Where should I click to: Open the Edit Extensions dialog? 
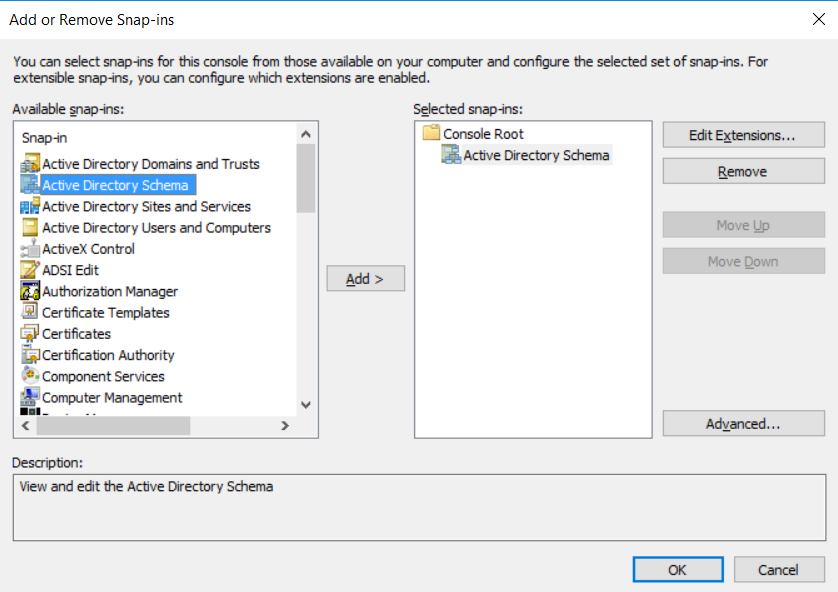743,134
